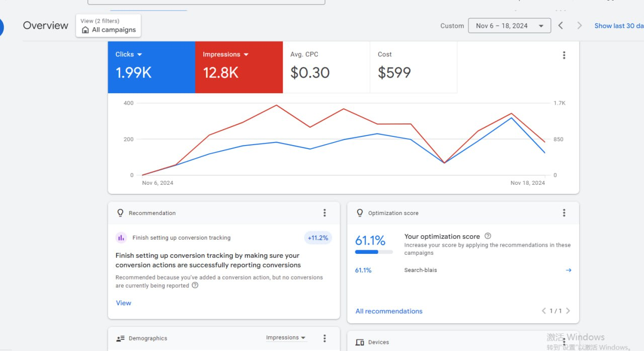Go to the previous date range arrow
The image size is (644, 351).
(x=560, y=26)
